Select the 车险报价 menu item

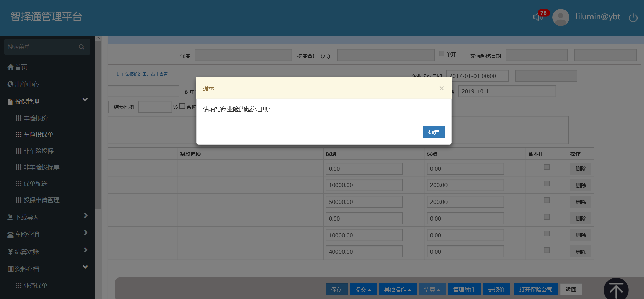[35, 118]
